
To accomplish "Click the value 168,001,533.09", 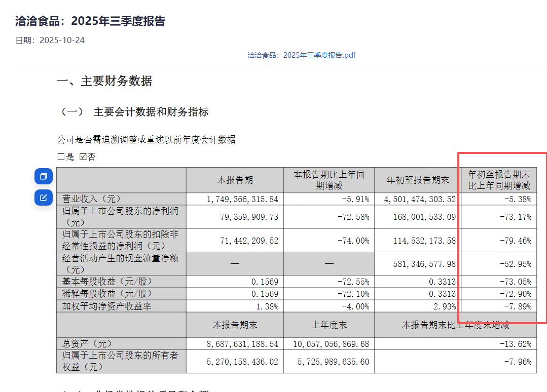I will pyautogui.click(x=424, y=217).
